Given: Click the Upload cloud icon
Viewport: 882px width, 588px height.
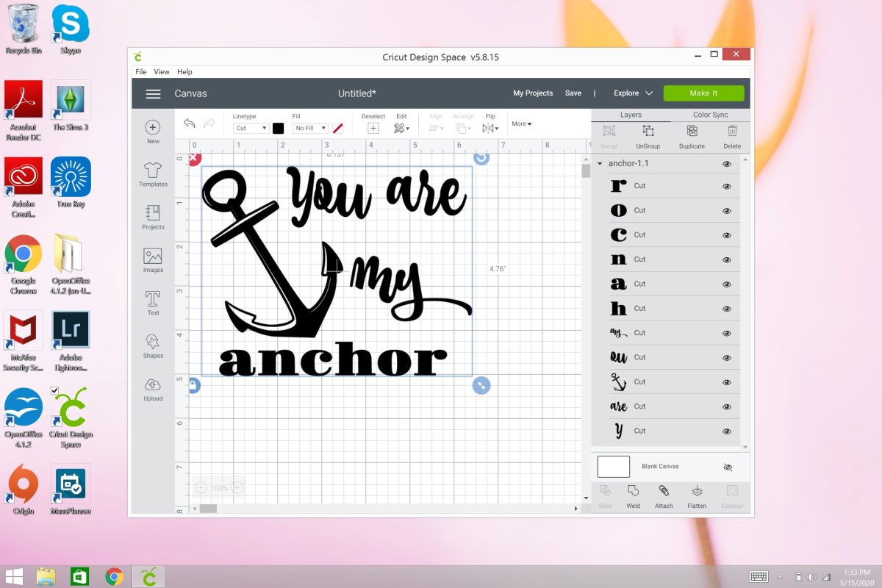Looking at the screenshot, I should coord(153,389).
